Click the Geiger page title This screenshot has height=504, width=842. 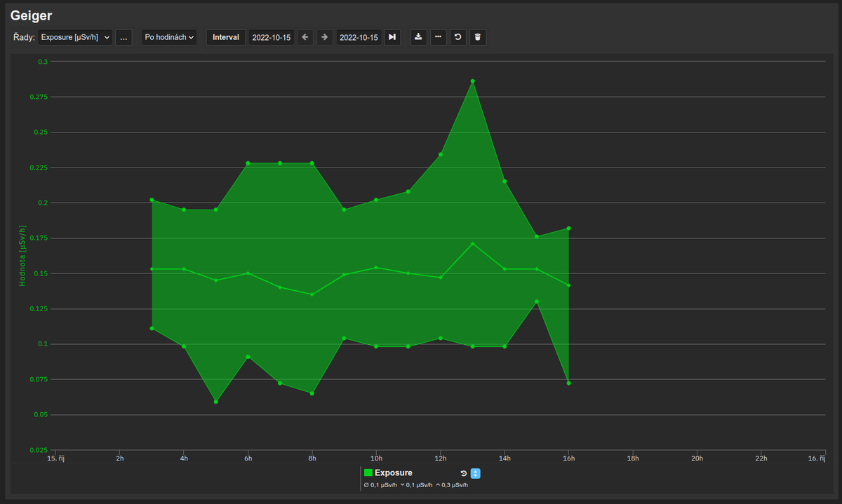point(32,15)
